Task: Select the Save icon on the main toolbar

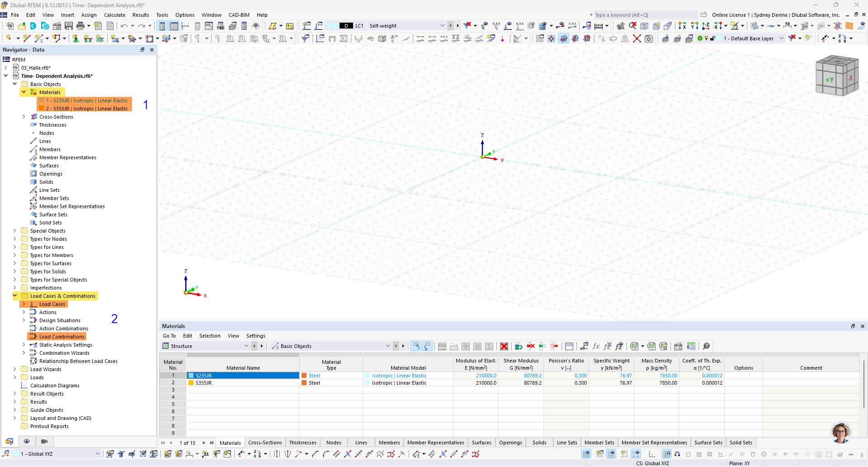Action: (x=68, y=26)
